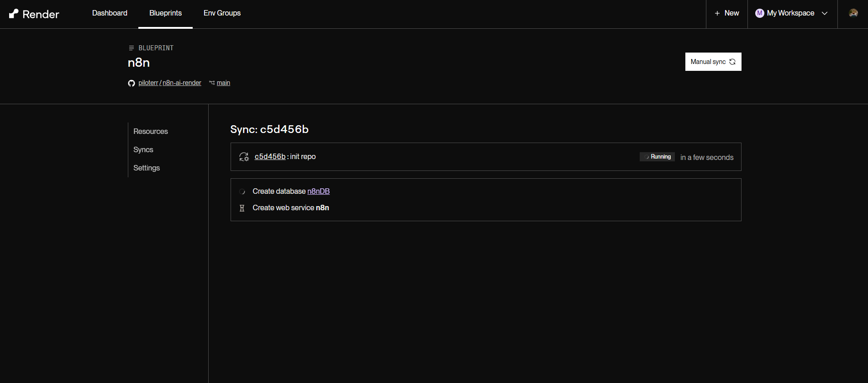Open commit c5d456b link
This screenshot has height=383, width=868.
point(270,156)
